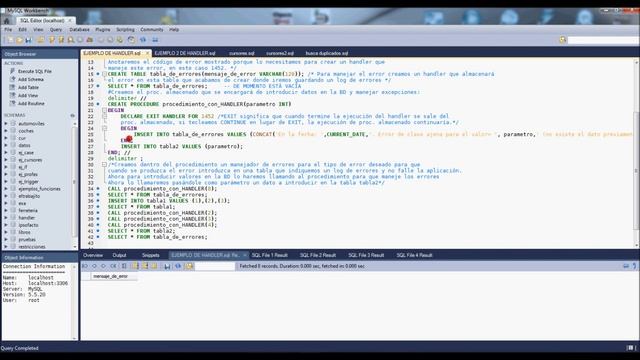
Task: Save the SQL script to file
Action: 28,40
